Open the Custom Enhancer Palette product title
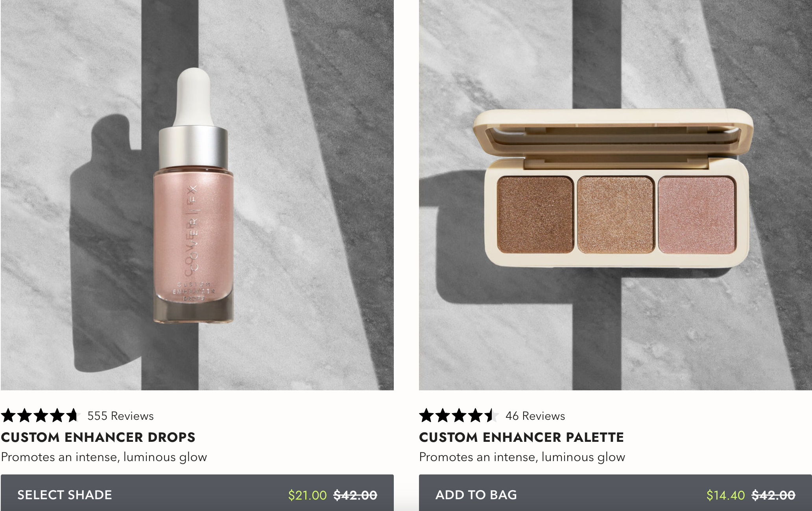 [x=521, y=437]
